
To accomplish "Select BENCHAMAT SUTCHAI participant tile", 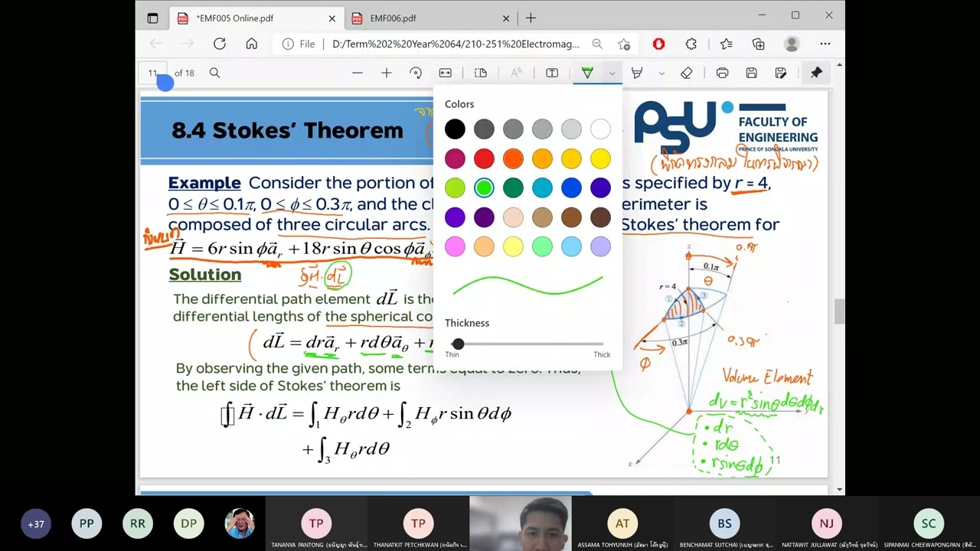I will (x=724, y=523).
